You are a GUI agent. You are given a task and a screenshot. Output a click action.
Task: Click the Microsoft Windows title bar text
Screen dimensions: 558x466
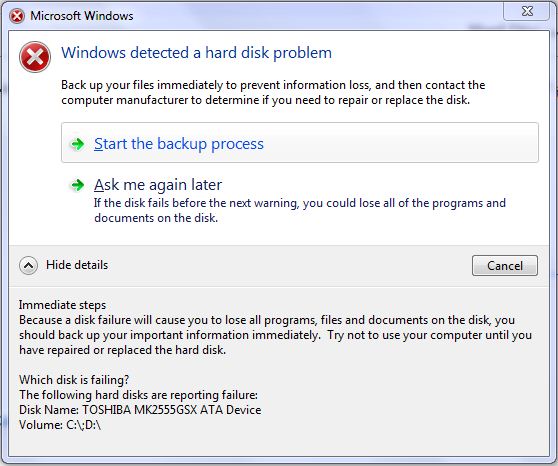click(82, 16)
